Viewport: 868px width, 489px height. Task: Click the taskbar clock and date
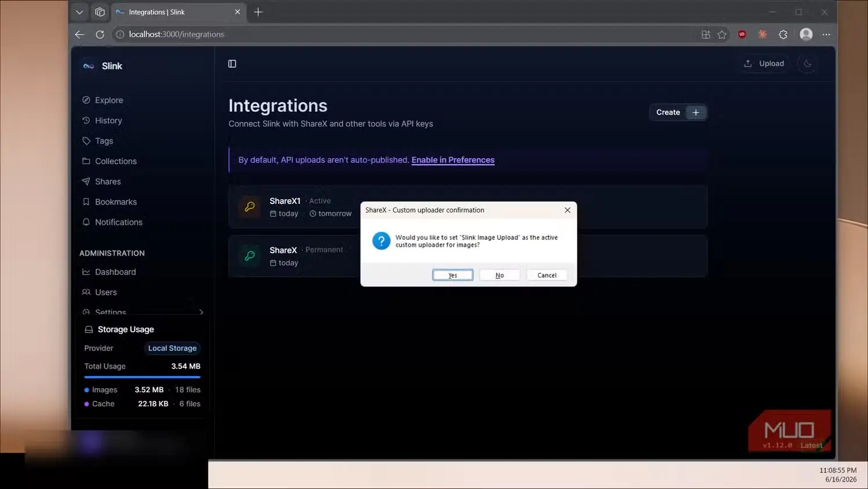coord(838,475)
